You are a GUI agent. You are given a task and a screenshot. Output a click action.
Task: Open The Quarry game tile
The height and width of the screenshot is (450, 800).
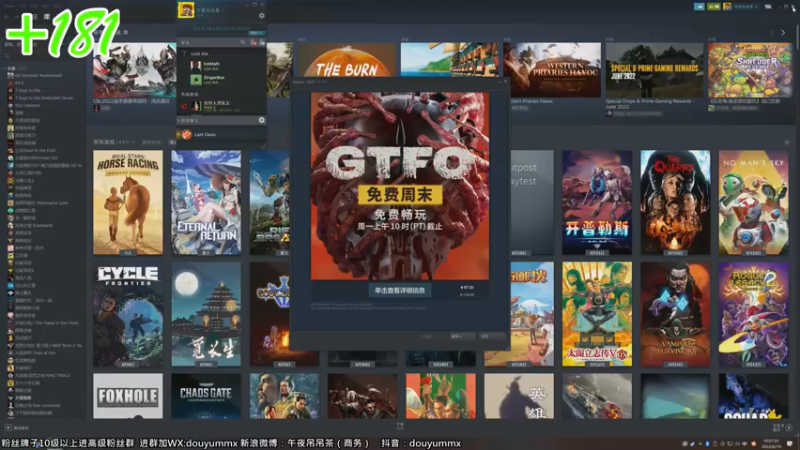coord(675,203)
